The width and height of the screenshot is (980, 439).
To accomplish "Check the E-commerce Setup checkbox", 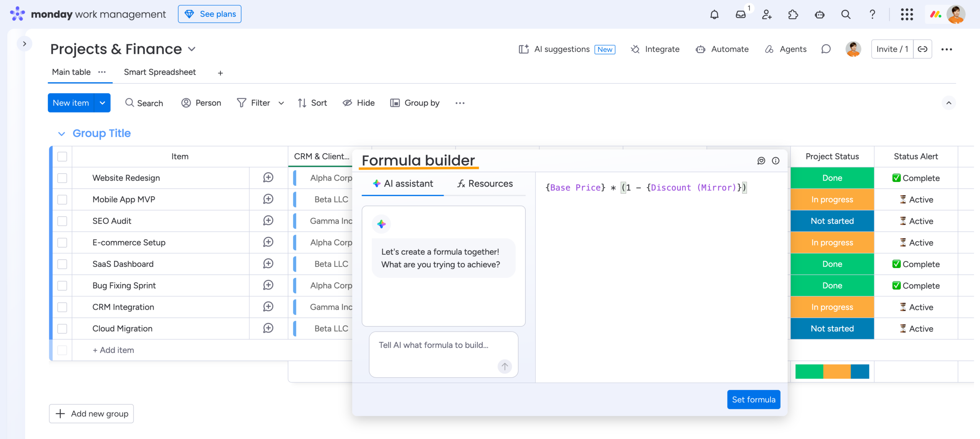I will coord(62,242).
